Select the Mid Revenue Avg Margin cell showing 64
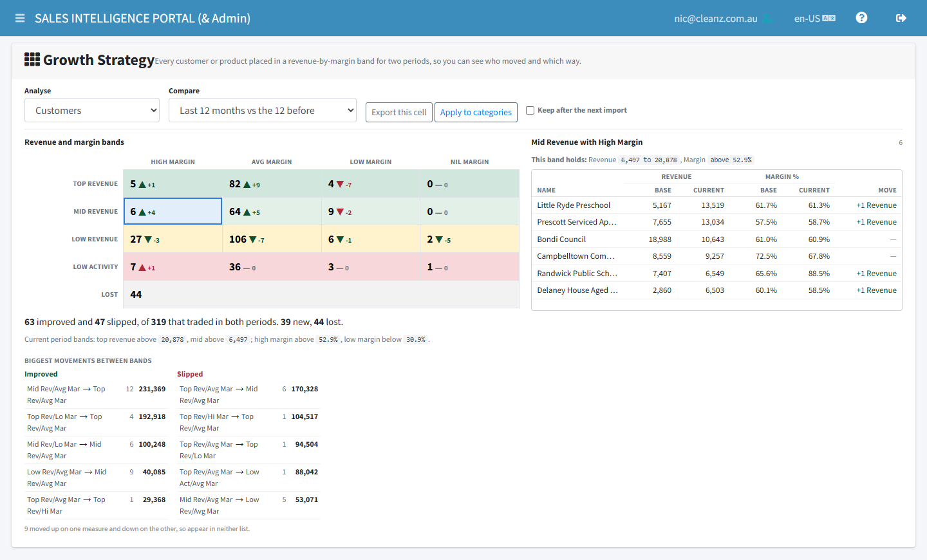Viewport: 927px width, 560px height. [x=272, y=211]
